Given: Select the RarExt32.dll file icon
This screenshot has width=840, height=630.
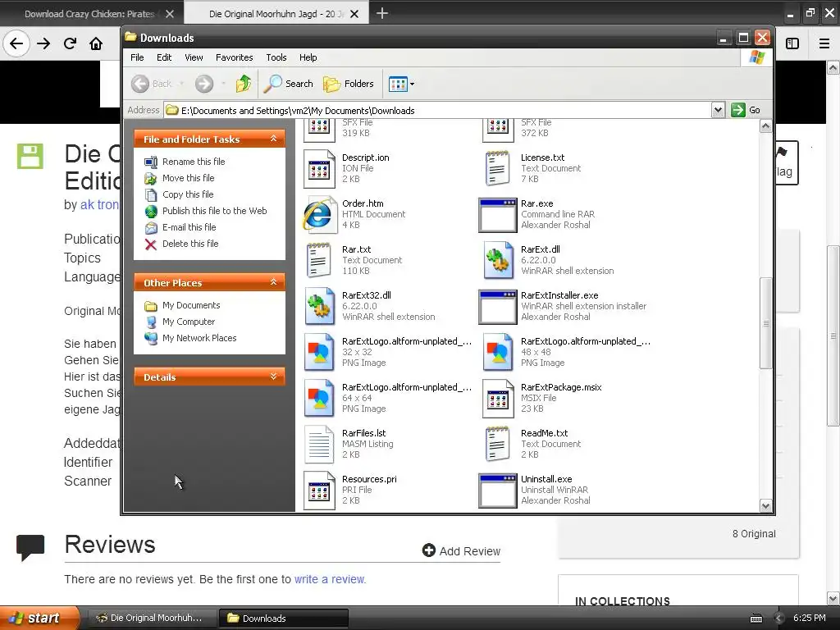Looking at the screenshot, I should point(319,307).
